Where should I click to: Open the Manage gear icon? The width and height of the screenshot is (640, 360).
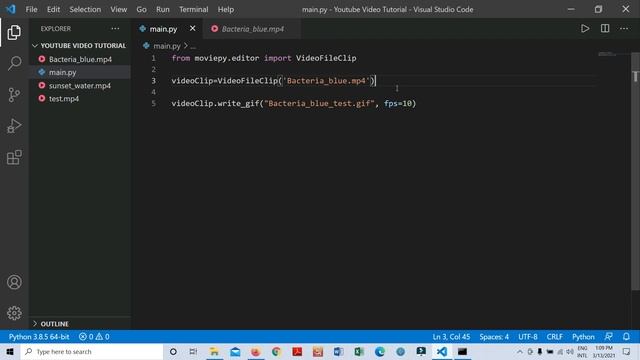pos(14,313)
